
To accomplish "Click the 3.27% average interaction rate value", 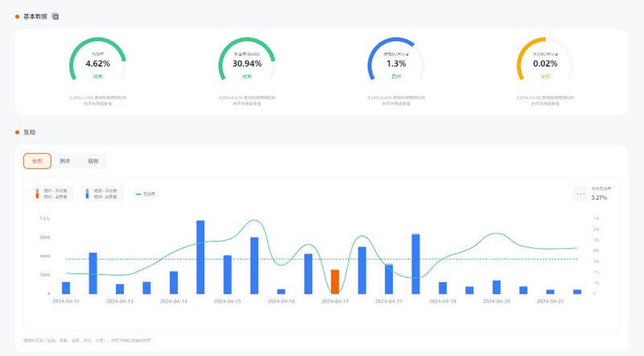I will pyautogui.click(x=599, y=197).
